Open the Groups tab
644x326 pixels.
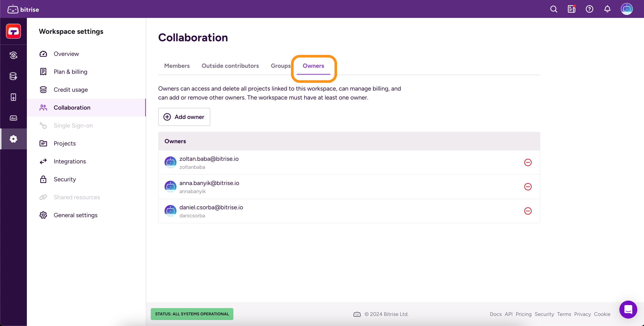tap(281, 66)
